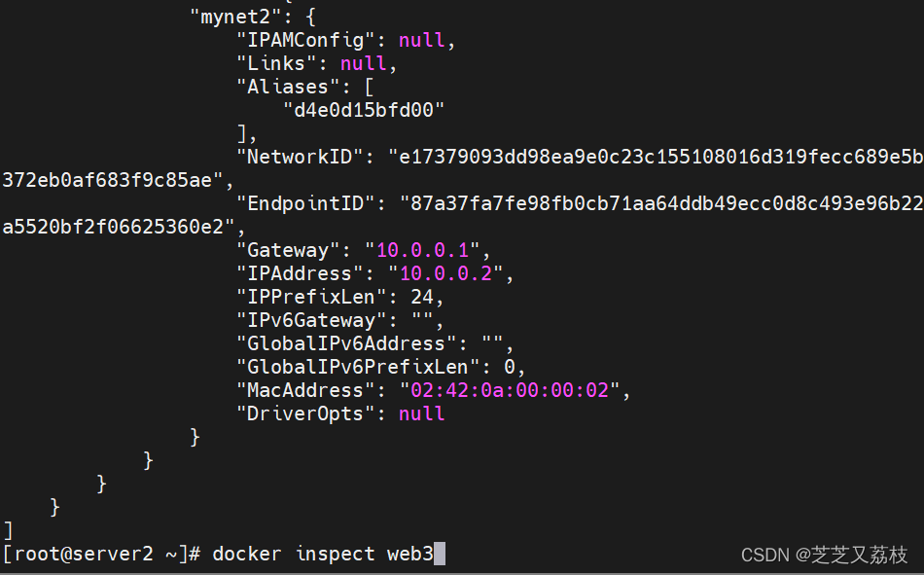This screenshot has width=924, height=575.
Task: Click the IPAddress value 10.0.0.2
Action: tap(445, 273)
